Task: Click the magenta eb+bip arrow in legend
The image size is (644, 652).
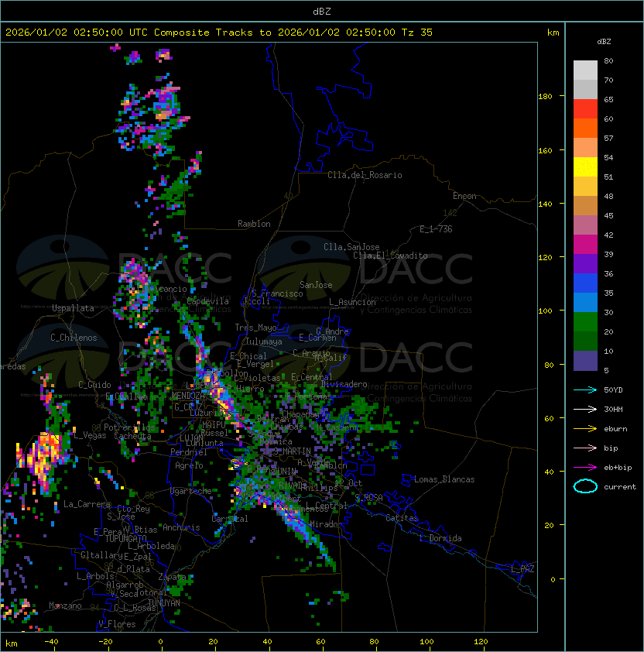Action: click(x=585, y=468)
